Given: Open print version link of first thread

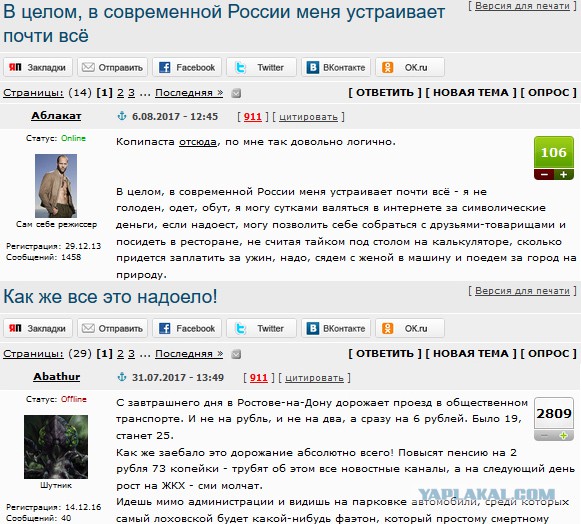Looking at the screenshot, I should (522, 6).
